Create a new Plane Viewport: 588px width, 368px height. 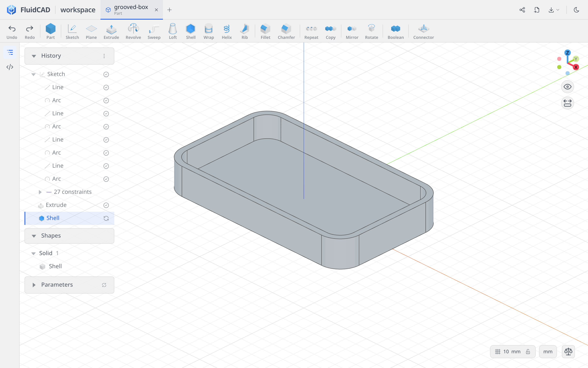[91, 31]
